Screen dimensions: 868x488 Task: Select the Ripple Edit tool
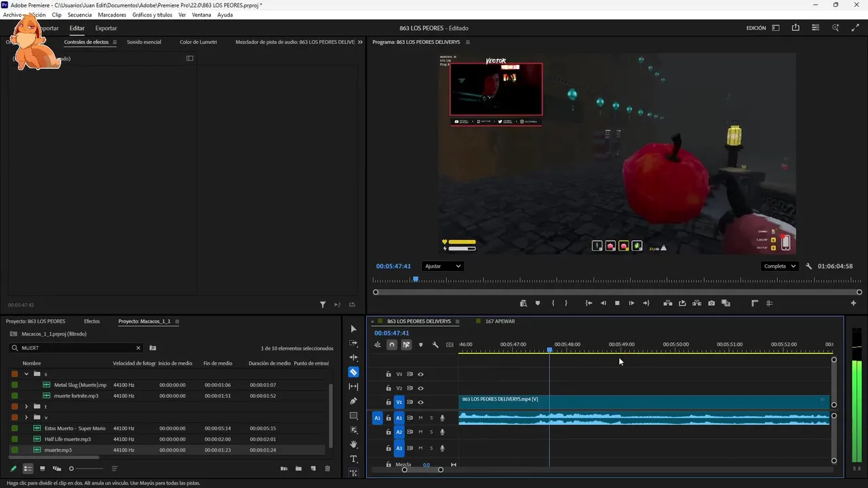(353, 357)
